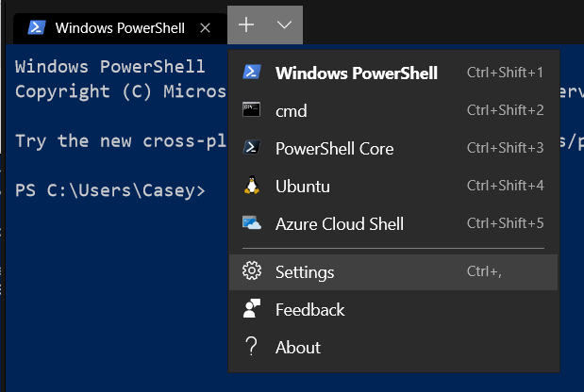This screenshot has height=392, width=584.
Task: Click the Windows PowerShell icon in the menu
Action: pos(252,73)
